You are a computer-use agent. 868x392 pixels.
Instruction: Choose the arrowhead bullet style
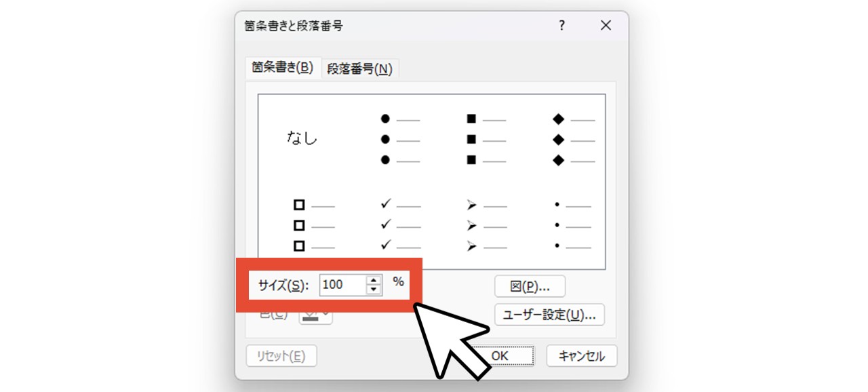(486, 225)
